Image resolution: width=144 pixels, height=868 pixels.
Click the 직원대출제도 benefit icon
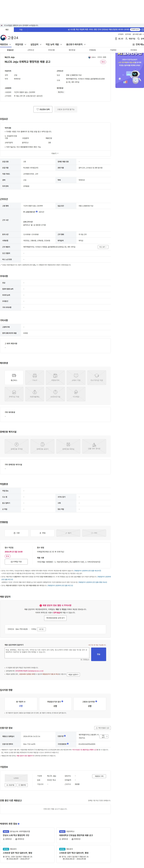35,394
